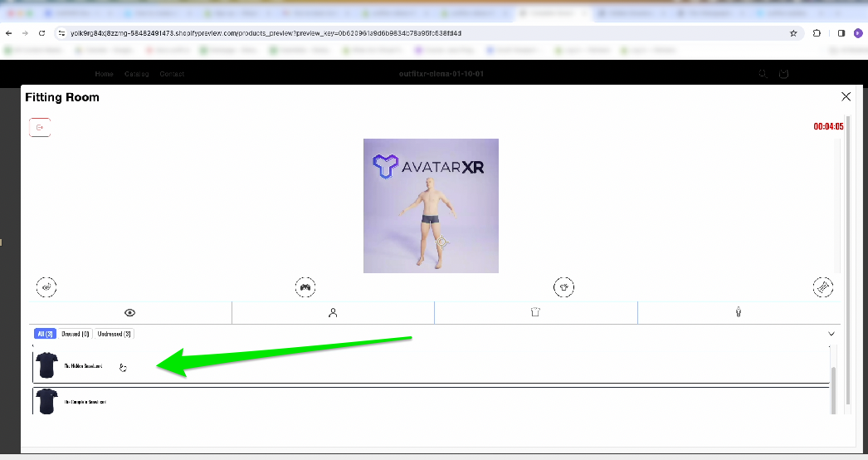This screenshot has height=460, width=868.
Task: Open the shopping cart icon
Action: 783,74
